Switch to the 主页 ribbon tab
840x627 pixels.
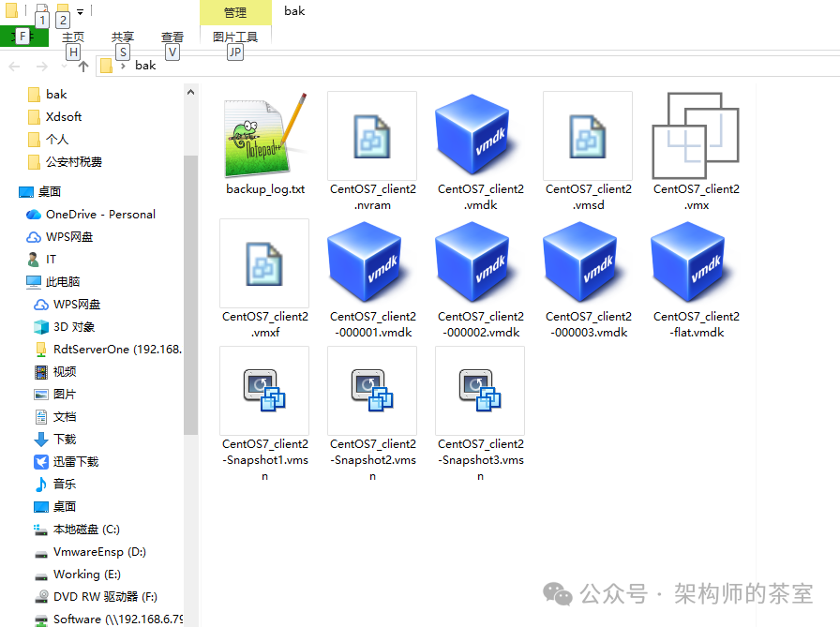pyautogui.click(x=73, y=37)
